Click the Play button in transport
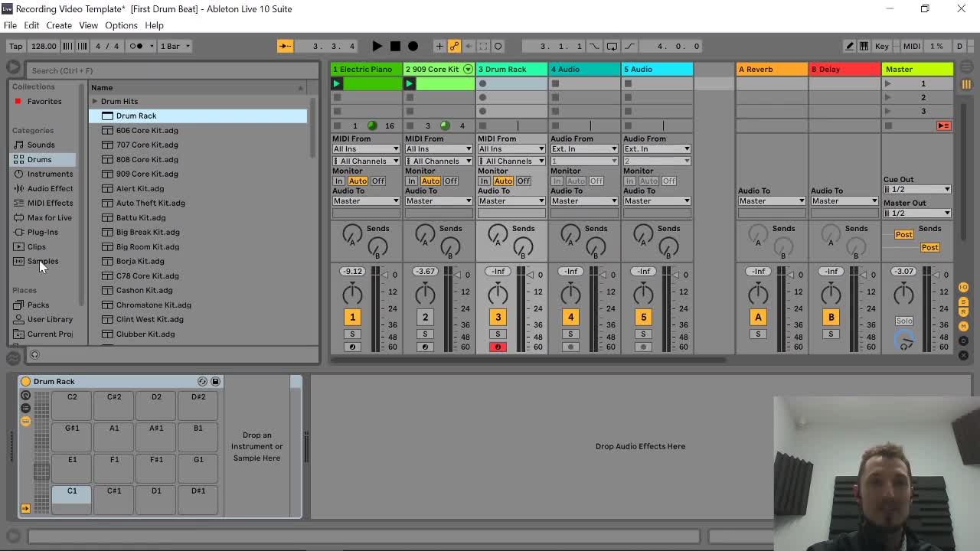 tap(377, 46)
